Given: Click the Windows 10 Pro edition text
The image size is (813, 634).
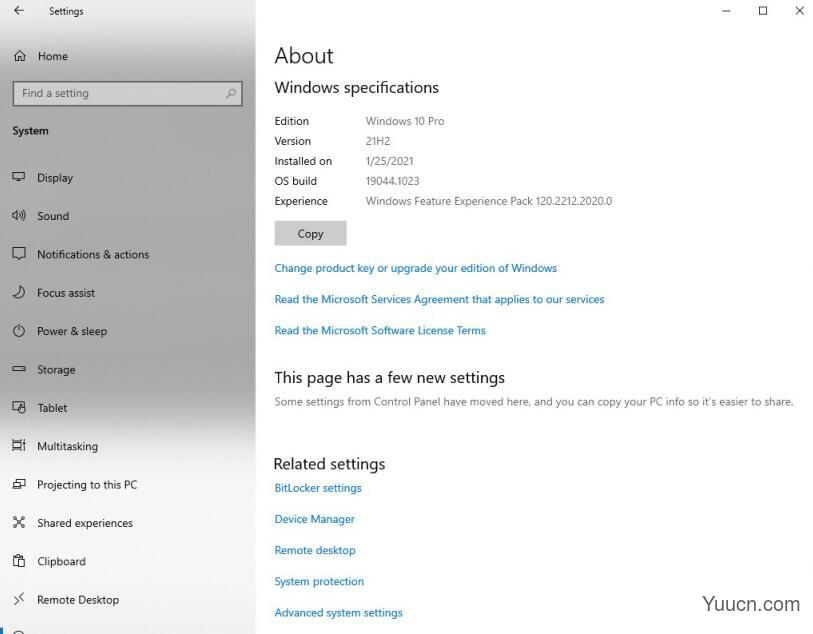Looking at the screenshot, I should [x=404, y=121].
